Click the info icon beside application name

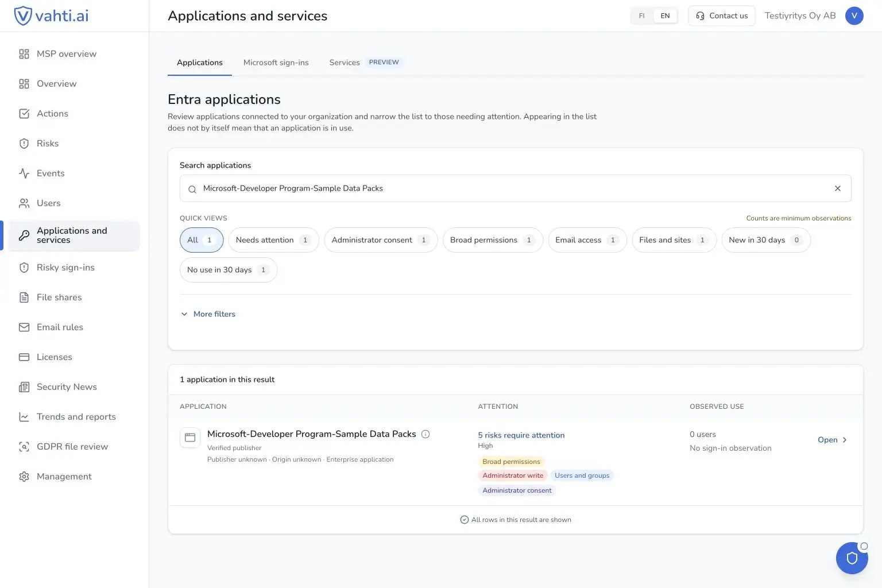pos(425,434)
